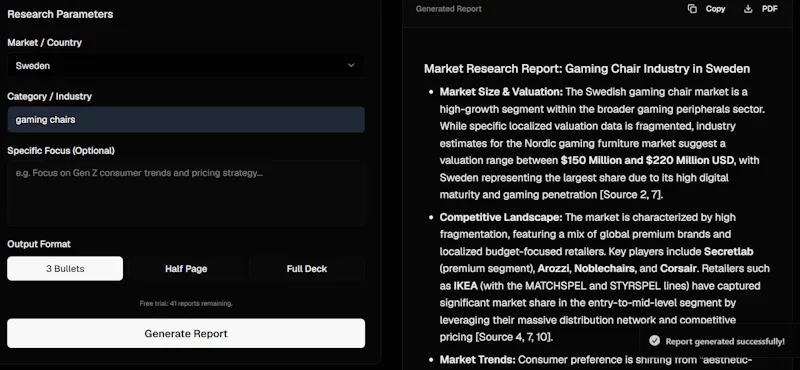Click the PDF button label

click(769, 9)
